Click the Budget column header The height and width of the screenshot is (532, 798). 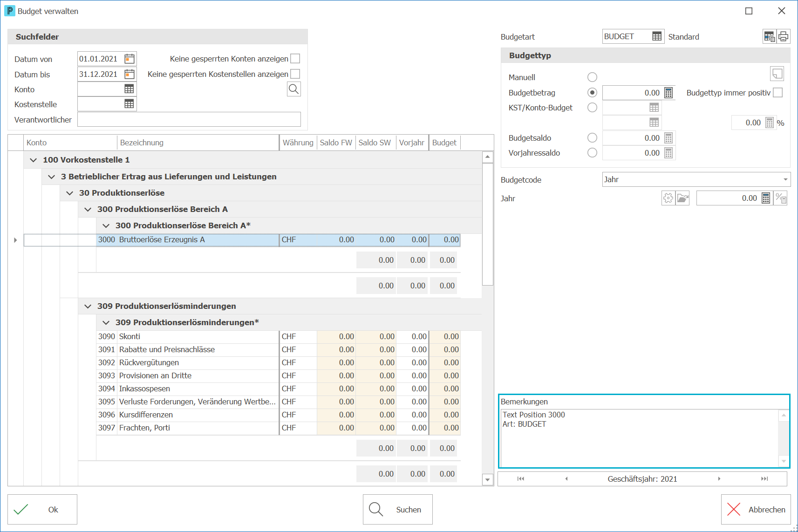pyautogui.click(x=444, y=143)
